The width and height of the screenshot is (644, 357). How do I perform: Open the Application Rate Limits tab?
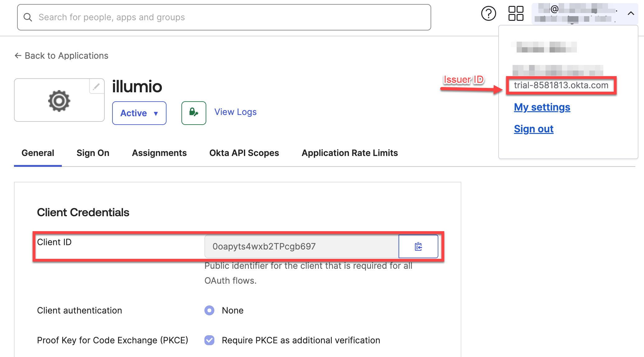350,153
